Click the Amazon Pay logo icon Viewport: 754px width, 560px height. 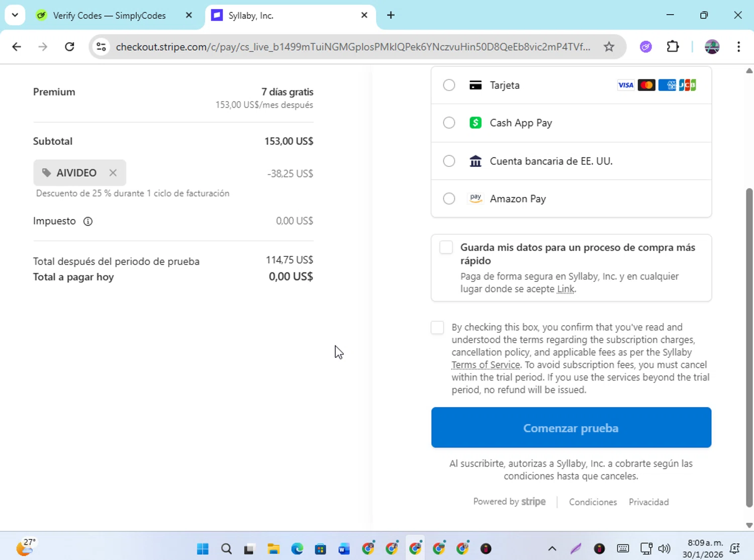(x=476, y=198)
